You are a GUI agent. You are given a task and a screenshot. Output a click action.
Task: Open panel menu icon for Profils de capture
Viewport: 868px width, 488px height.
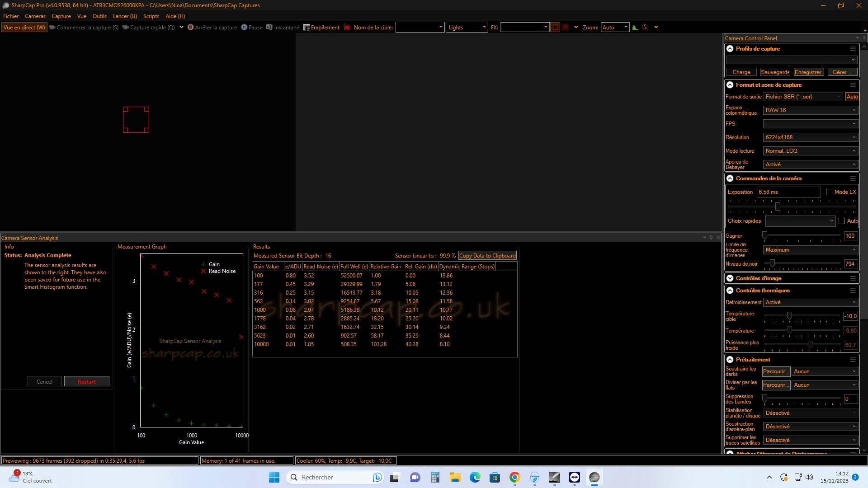[853, 49]
